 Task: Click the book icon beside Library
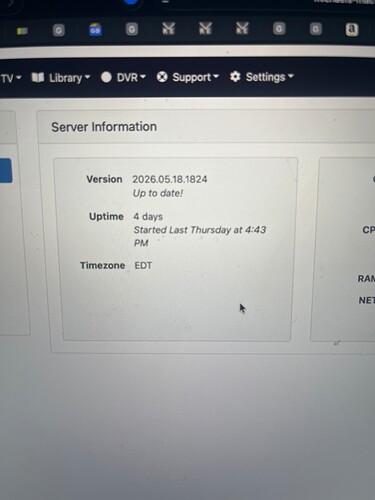point(38,78)
